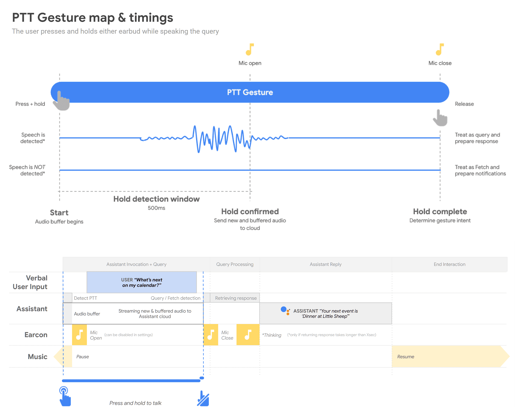Select the Assistant Reply column header
This screenshot has height=420, width=515.
coord(325,264)
